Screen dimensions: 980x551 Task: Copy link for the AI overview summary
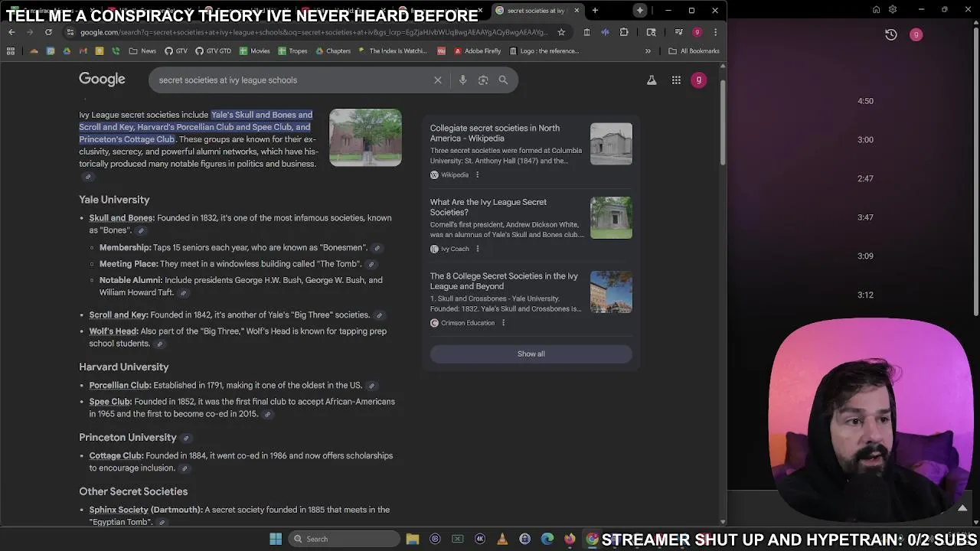88,177
